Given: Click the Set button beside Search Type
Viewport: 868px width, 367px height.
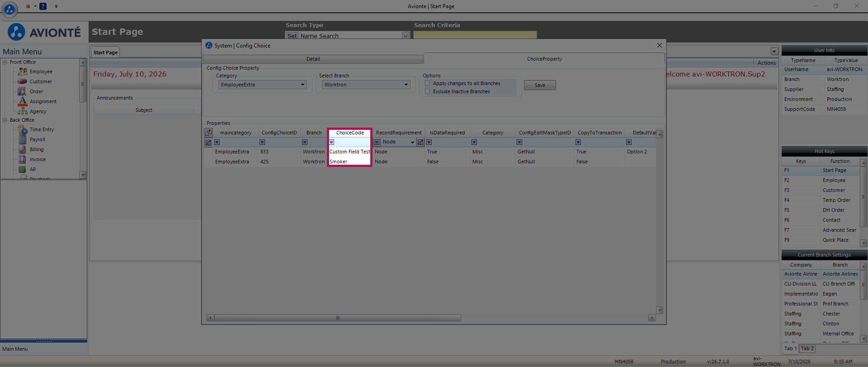Looking at the screenshot, I should tap(292, 36).
